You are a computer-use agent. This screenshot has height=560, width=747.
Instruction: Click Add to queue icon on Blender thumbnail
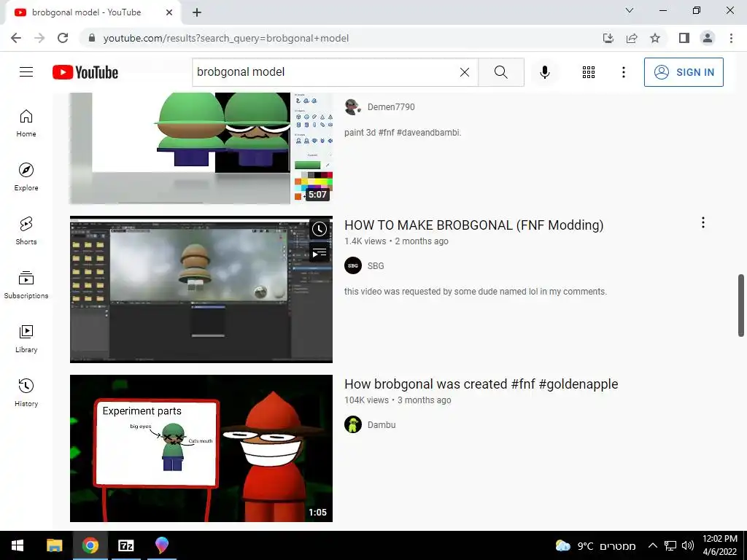pos(320,252)
